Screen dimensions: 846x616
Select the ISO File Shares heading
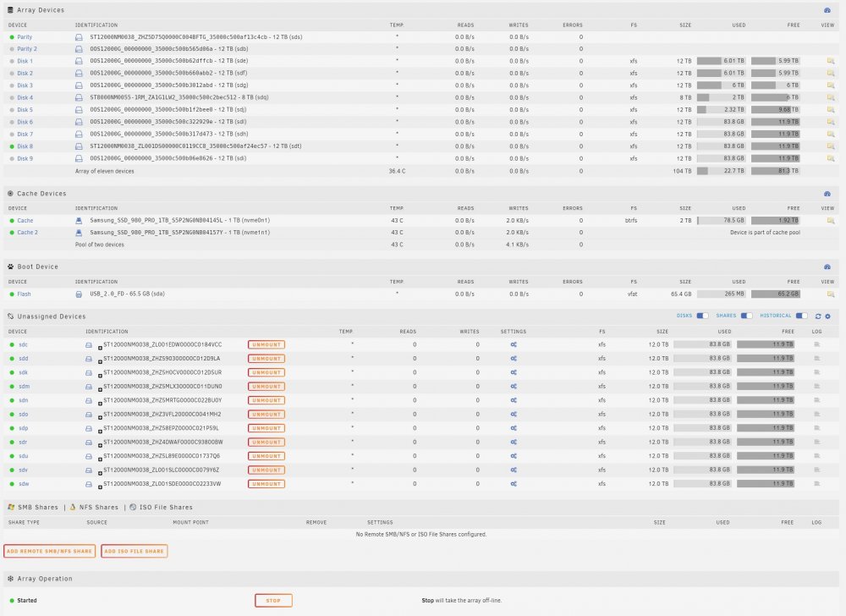pyautogui.click(x=166, y=508)
